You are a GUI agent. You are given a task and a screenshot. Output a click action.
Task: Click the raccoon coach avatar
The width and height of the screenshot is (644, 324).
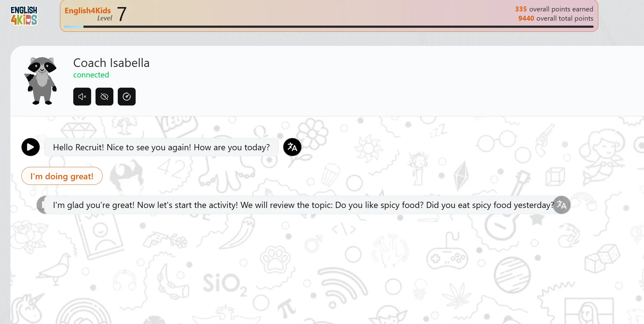(x=41, y=81)
